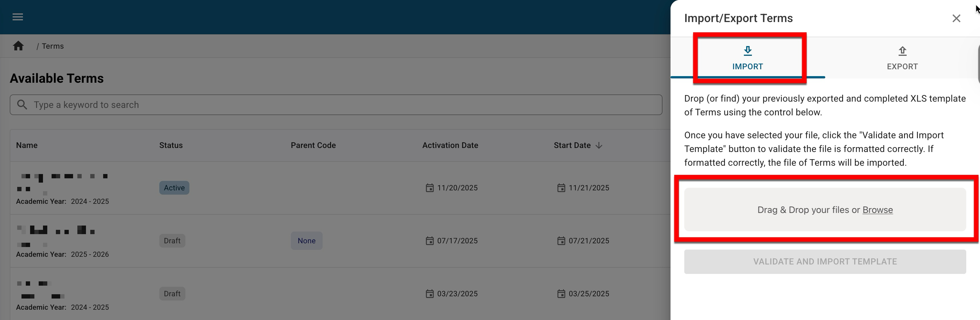Click the Browse link to choose files
Viewport: 980px width, 320px height.
tap(877, 210)
